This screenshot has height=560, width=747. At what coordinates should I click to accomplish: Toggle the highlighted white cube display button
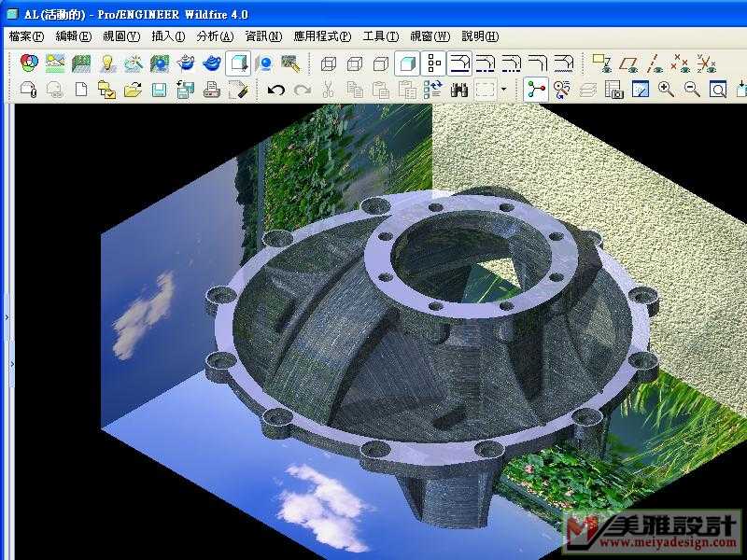(238, 63)
